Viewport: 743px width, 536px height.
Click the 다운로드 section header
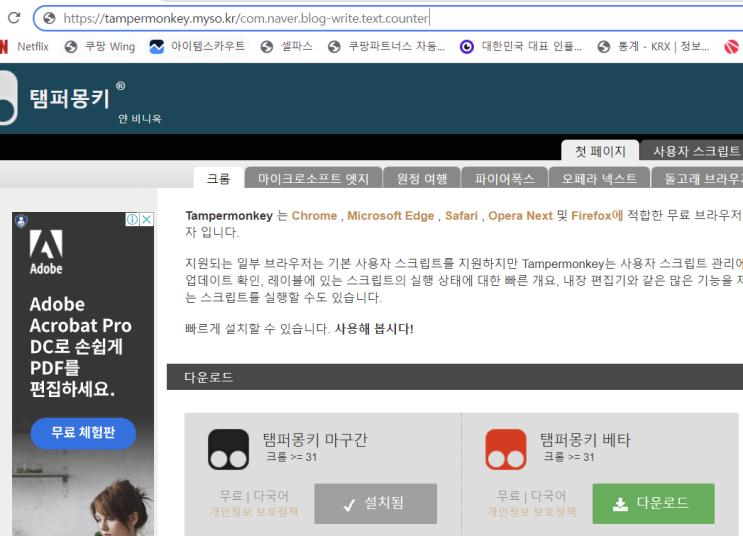click(x=455, y=377)
